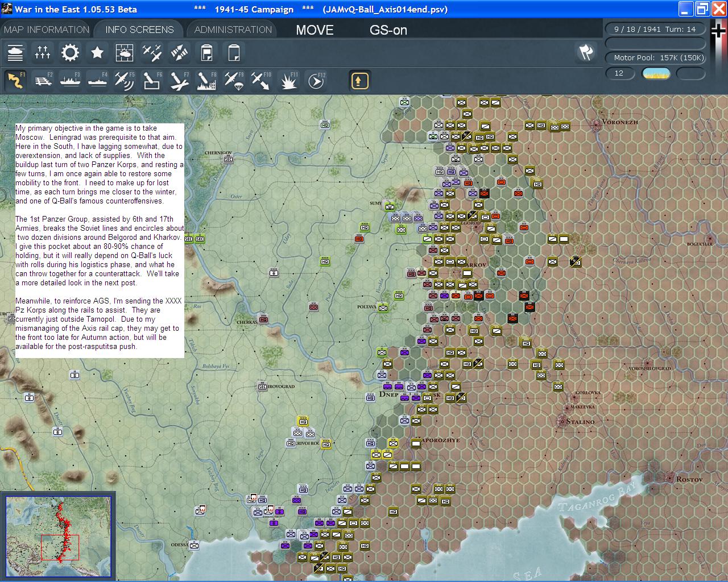Restore down the War in the East window

click(x=703, y=9)
